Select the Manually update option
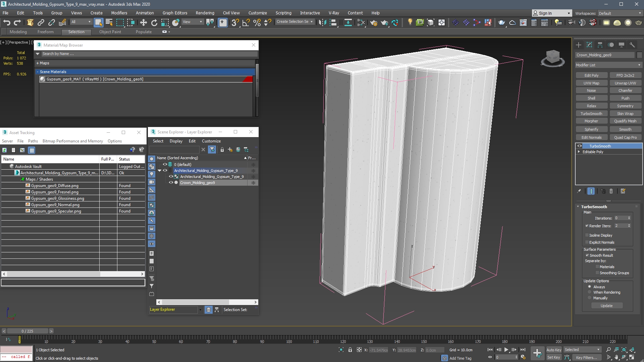644x362 pixels. click(589, 298)
